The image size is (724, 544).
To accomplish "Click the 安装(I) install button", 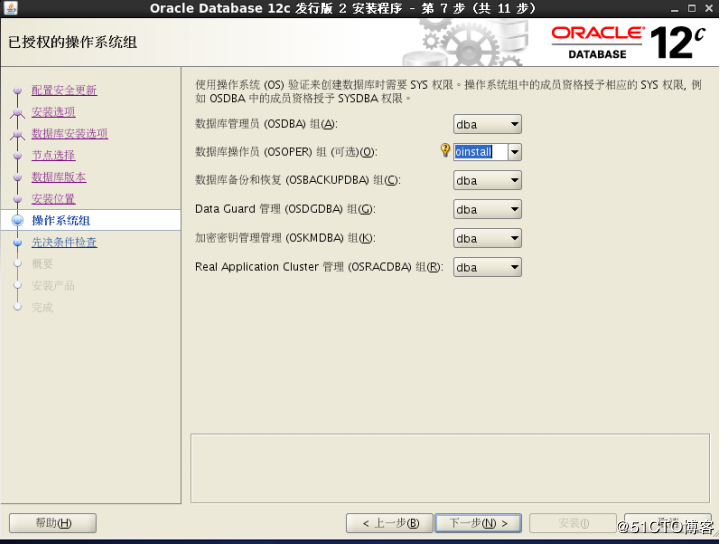I will tap(573, 523).
